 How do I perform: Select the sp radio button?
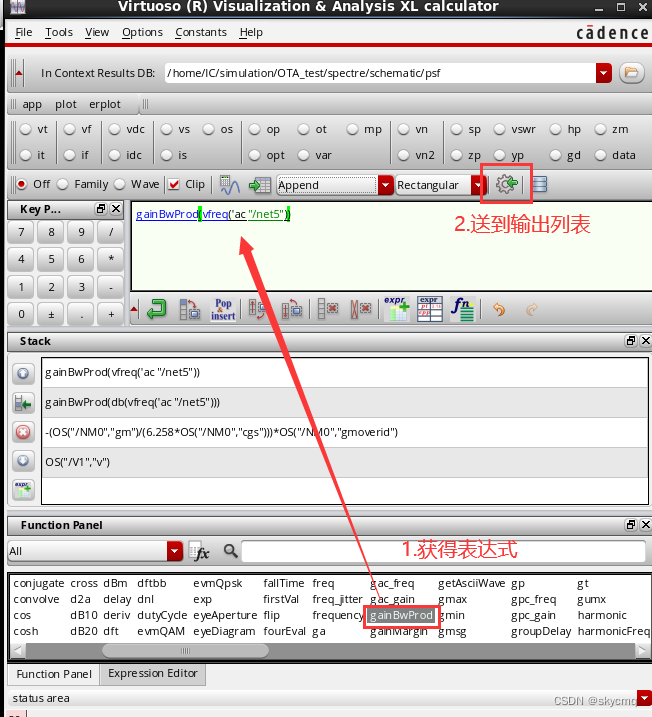coord(456,129)
